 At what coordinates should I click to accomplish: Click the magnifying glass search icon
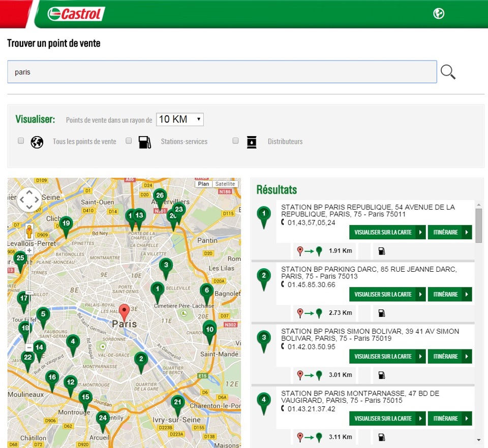pos(448,72)
